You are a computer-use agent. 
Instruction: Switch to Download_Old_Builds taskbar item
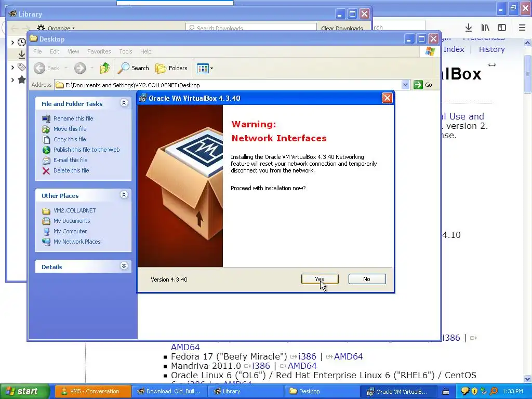coord(169,392)
